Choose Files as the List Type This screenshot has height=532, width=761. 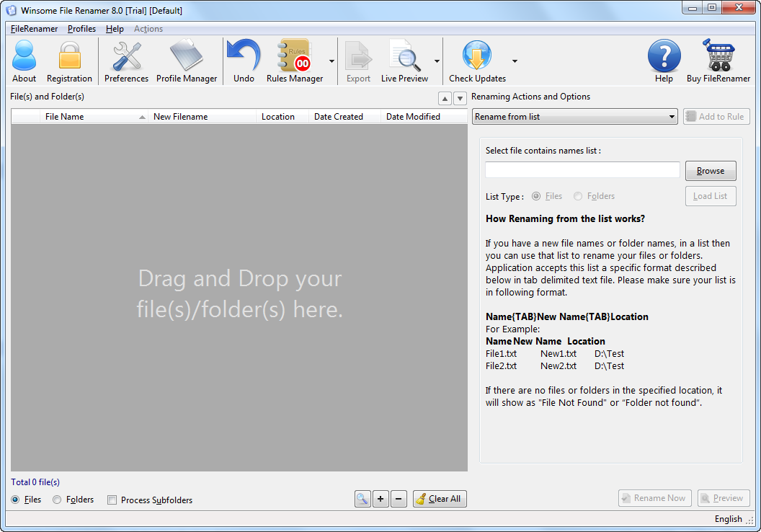(536, 196)
